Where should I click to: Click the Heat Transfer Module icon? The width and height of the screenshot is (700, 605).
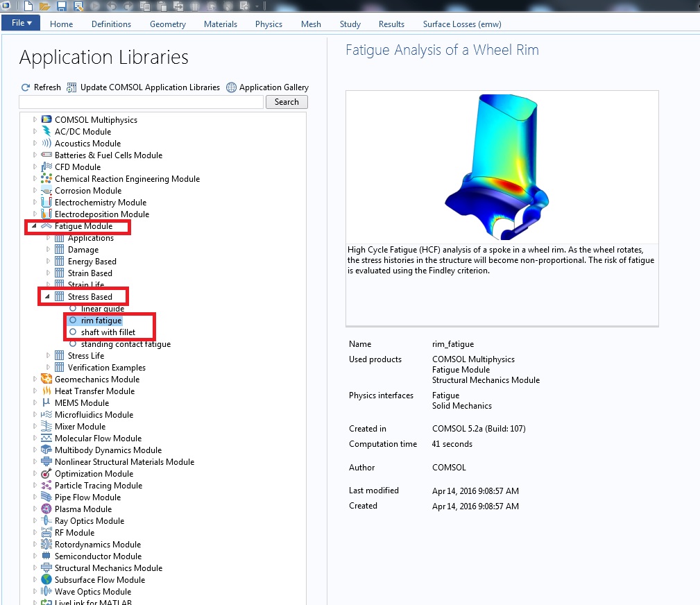click(x=46, y=391)
